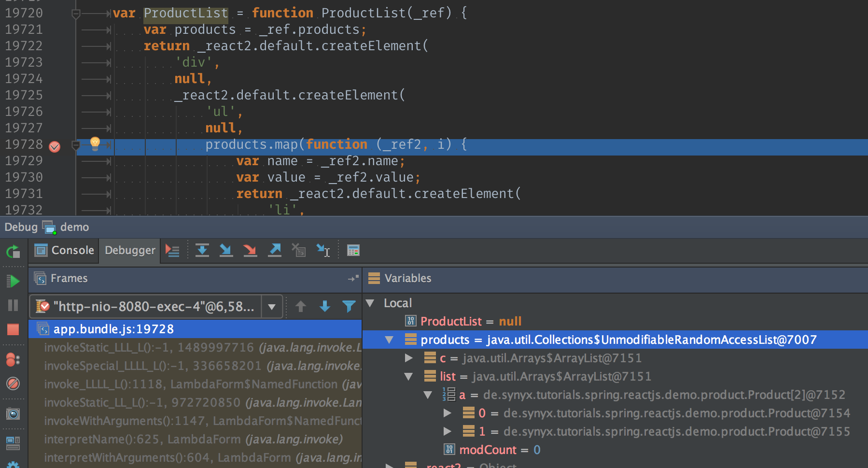Click the Rerun debug icon
Screen dimensions: 868x468
(x=13, y=251)
